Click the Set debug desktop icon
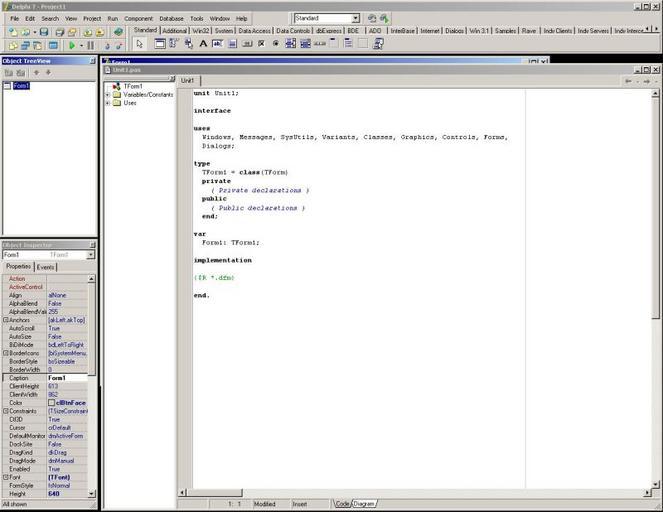 point(384,18)
